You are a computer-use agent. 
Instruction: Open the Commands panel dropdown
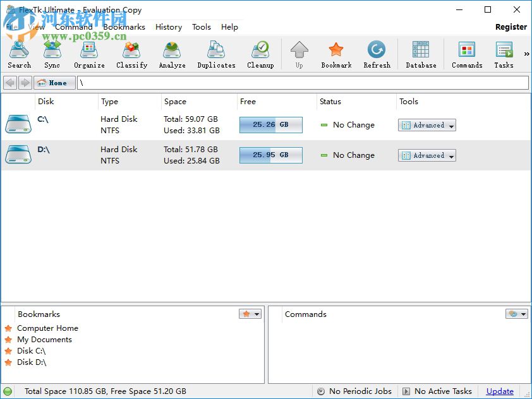pyautogui.click(x=517, y=314)
